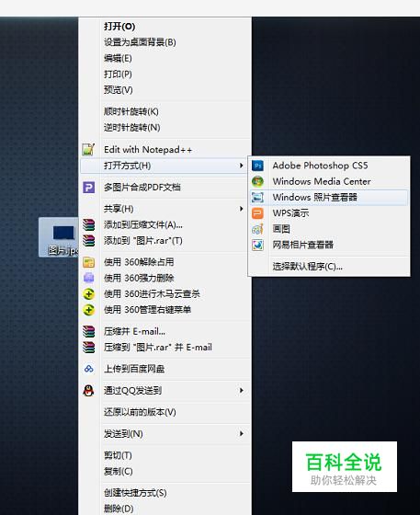The width and height of the screenshot is (420, 515).
Task: Click green 360 icon beside 使用 360管理右键菜单
Action: pos(88,310)
